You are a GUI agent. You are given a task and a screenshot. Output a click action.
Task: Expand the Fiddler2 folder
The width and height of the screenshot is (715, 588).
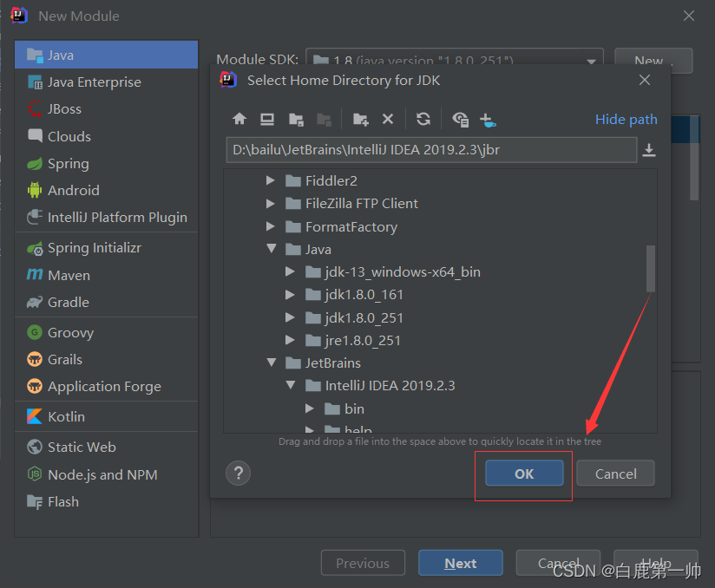tap(271, 180)
